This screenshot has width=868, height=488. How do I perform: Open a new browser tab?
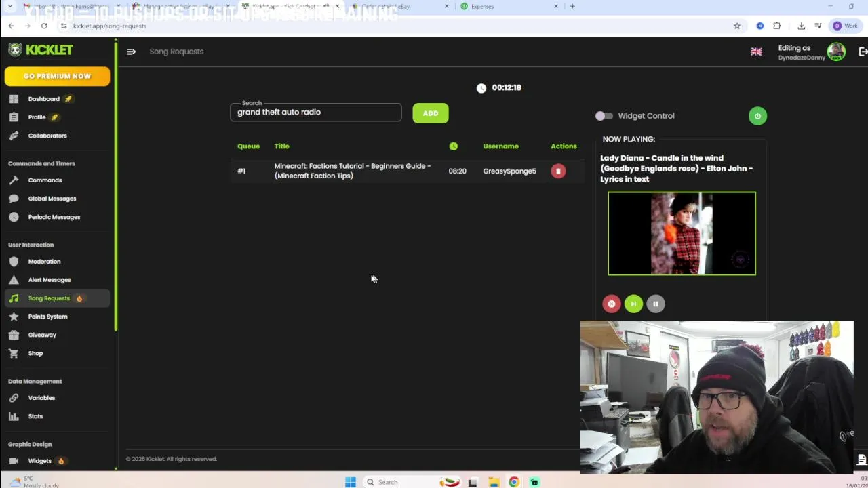click(572, 7)
